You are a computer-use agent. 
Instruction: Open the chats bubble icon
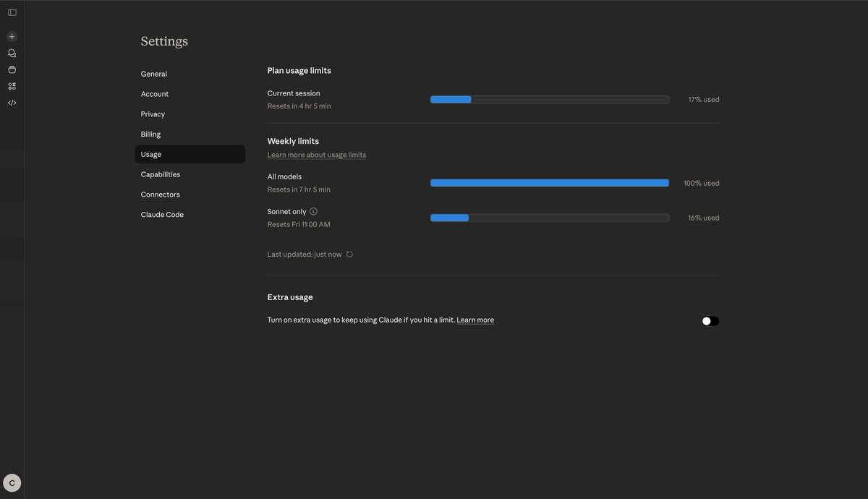pos(12,53)
